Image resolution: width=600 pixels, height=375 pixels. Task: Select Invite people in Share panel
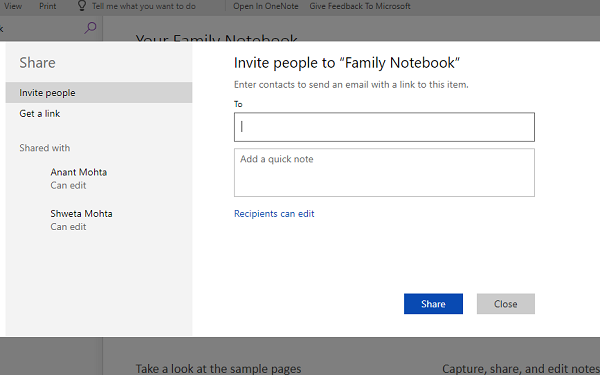(99, 93)
